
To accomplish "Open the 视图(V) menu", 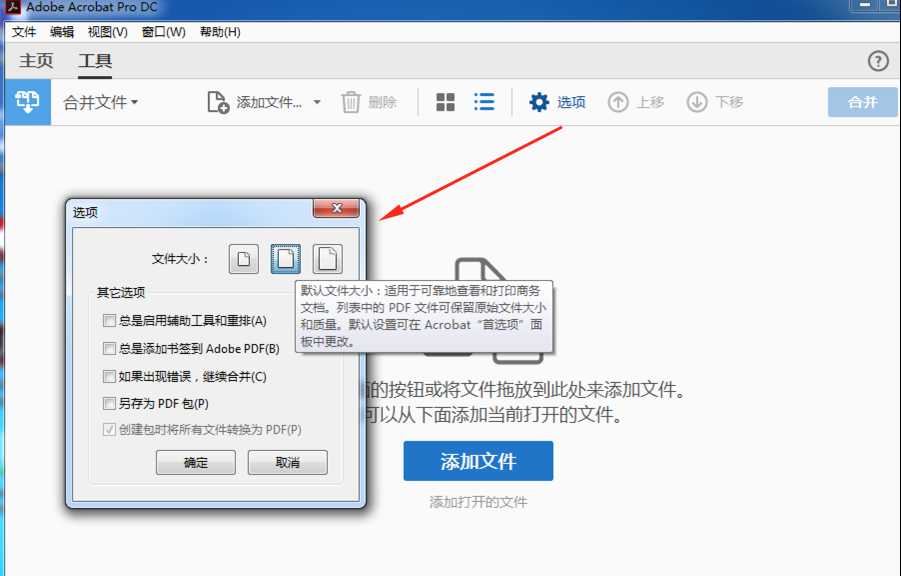I will 107,32.
